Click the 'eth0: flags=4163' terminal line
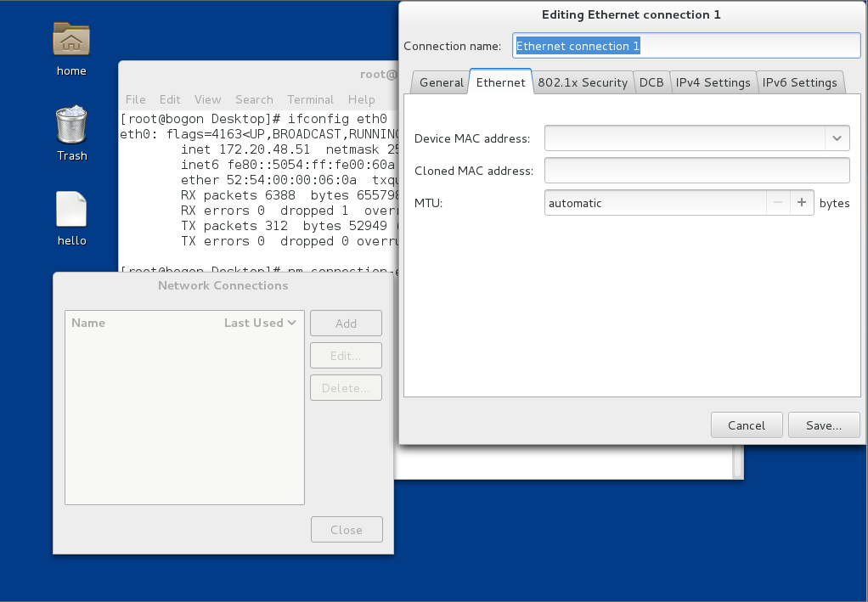 click(259, 134)
